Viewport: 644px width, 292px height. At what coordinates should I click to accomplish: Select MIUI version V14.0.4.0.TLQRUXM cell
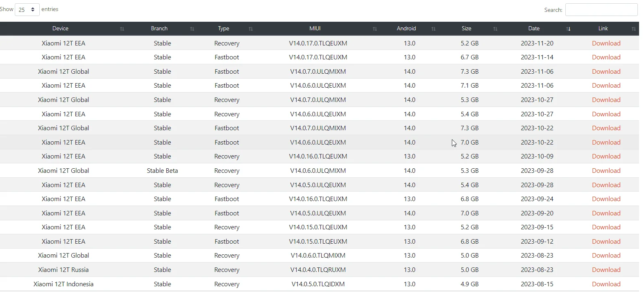(318, 269)
